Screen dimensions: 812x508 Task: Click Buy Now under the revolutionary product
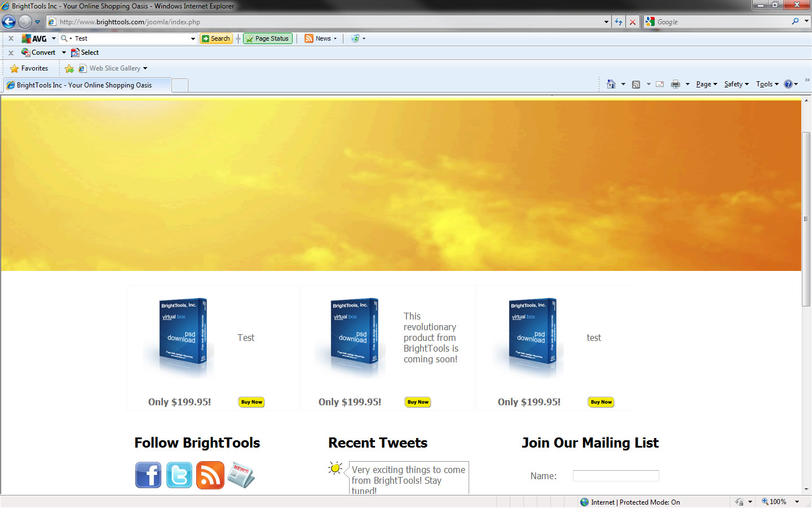pos(418,402)
